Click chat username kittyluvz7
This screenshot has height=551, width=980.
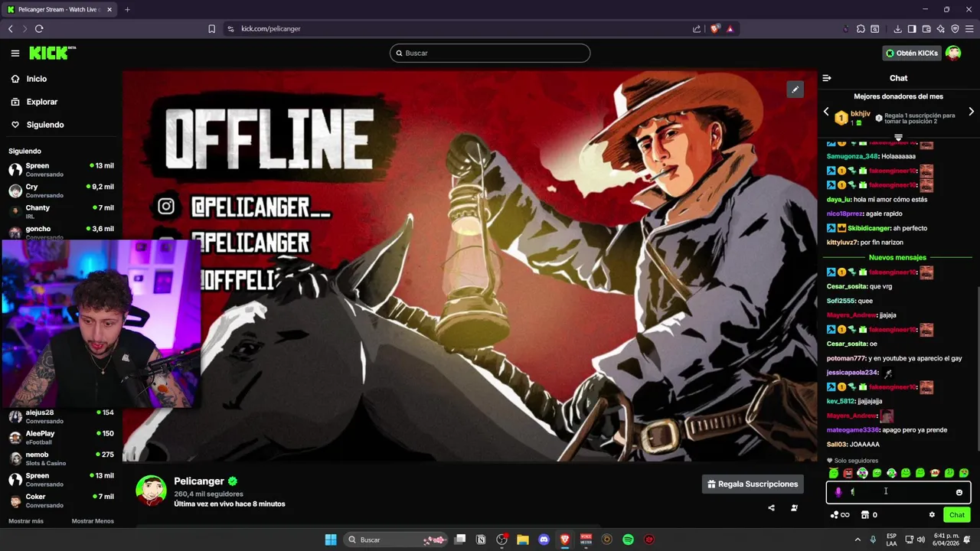[x=843, y=243]
